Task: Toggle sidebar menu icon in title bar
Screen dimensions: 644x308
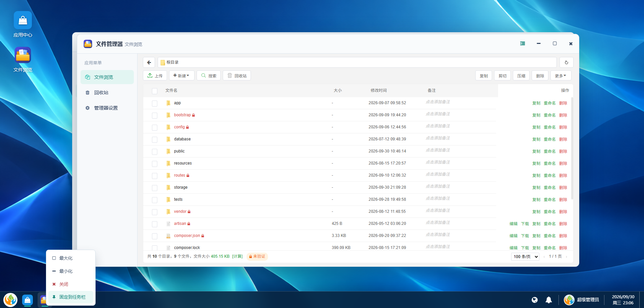Action: (523, 44)
